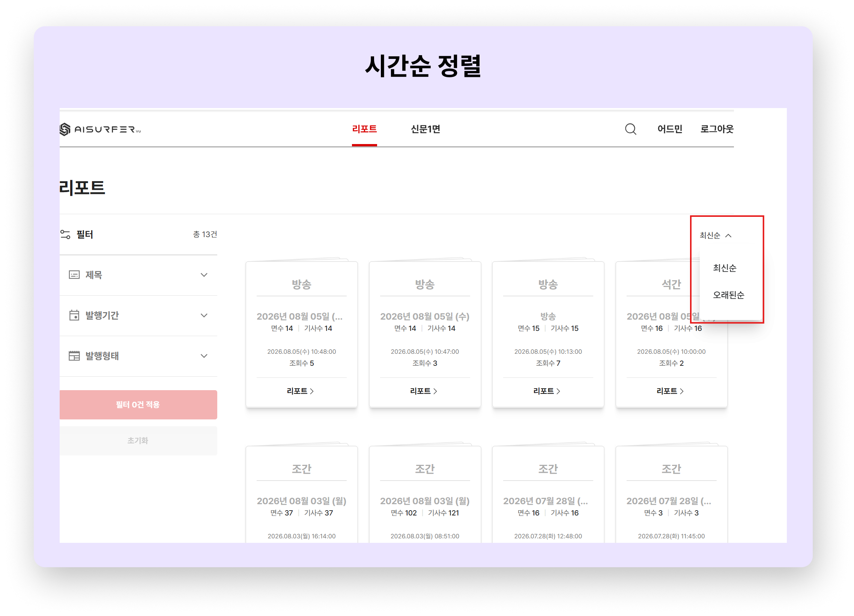854x616 pixels.
Task: Click the 면수 102 page count
Action: pos(404,513)
